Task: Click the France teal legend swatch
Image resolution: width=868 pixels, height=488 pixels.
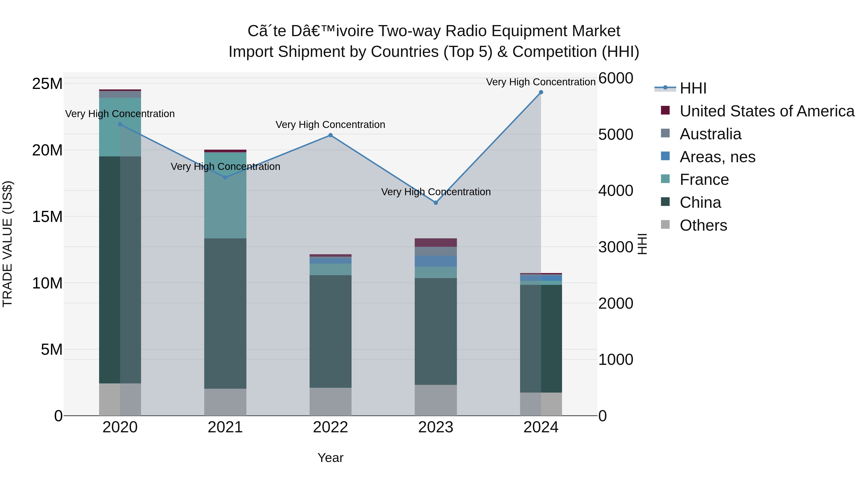Action: (665, 179)
